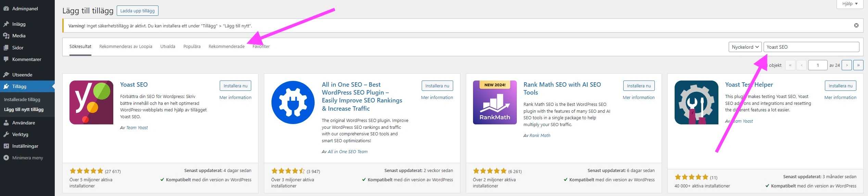The width and height of the screenshot is (868, 196).
Task: Click 'Senast uppdaterat: 2 veckor sedan' text
Action: pyautogui.click(x=419, y=171)
